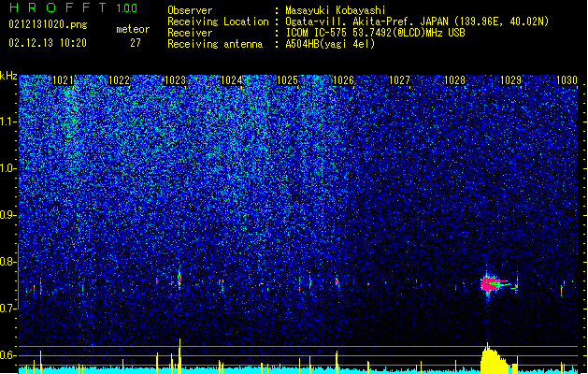Click the tall yellow power spike near 1023
The height and width of the screenshot is (374, 588).
tap(179, 356)
